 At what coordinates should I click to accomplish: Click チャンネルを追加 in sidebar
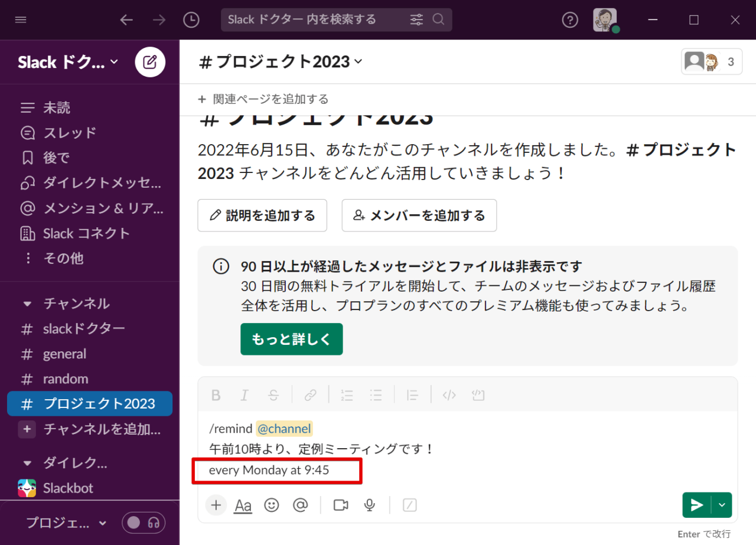point(90,429)
